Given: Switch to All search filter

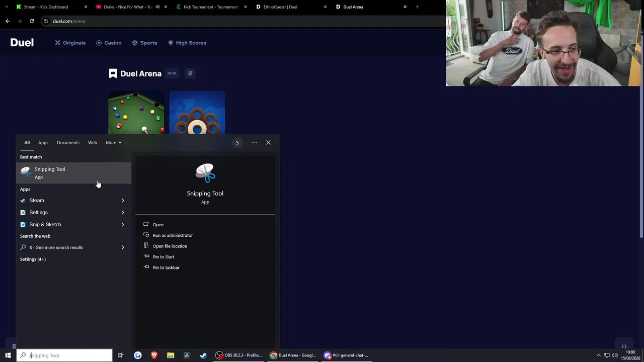Looking at the screenshot, I should (x=27, y=143).
